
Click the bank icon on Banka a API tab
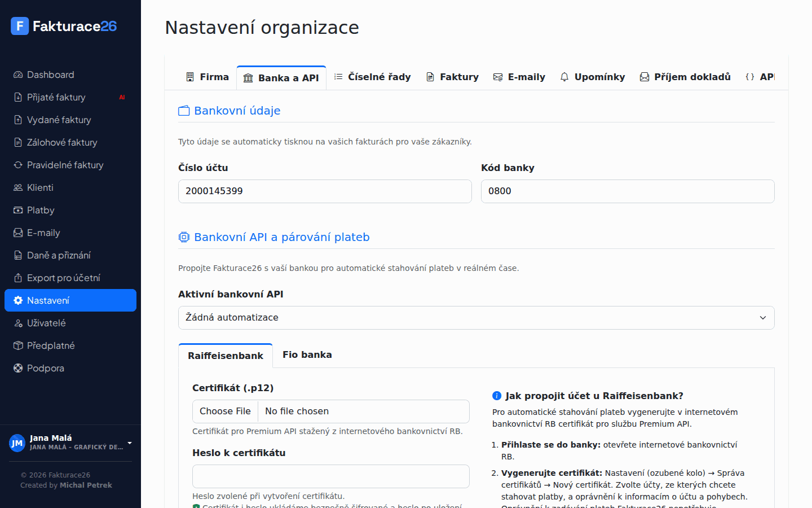(248, 78)
